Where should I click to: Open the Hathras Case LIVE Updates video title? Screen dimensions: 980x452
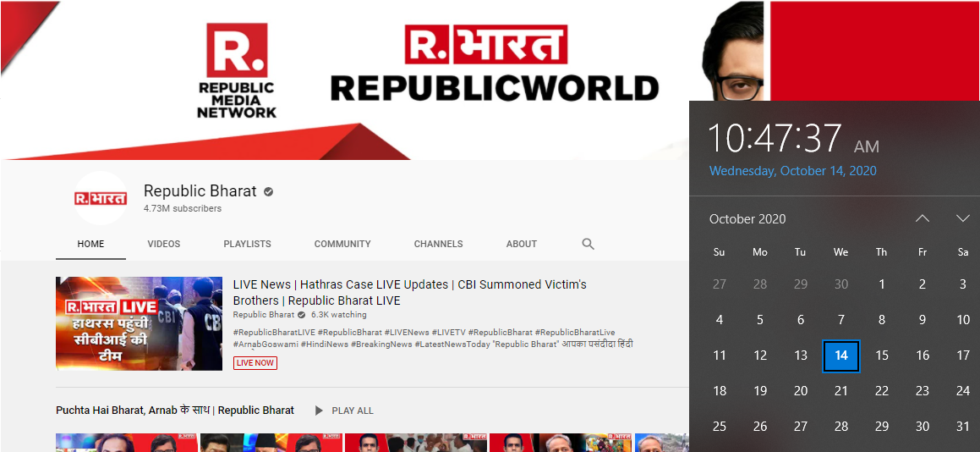point(409,292)
